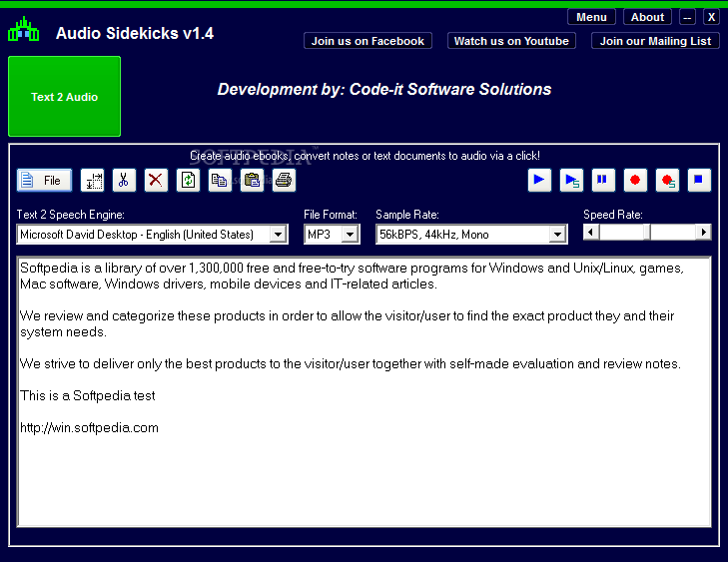Click Join our Mailing List
Viewport: 728px width, 562px height.
pos(655,41)
